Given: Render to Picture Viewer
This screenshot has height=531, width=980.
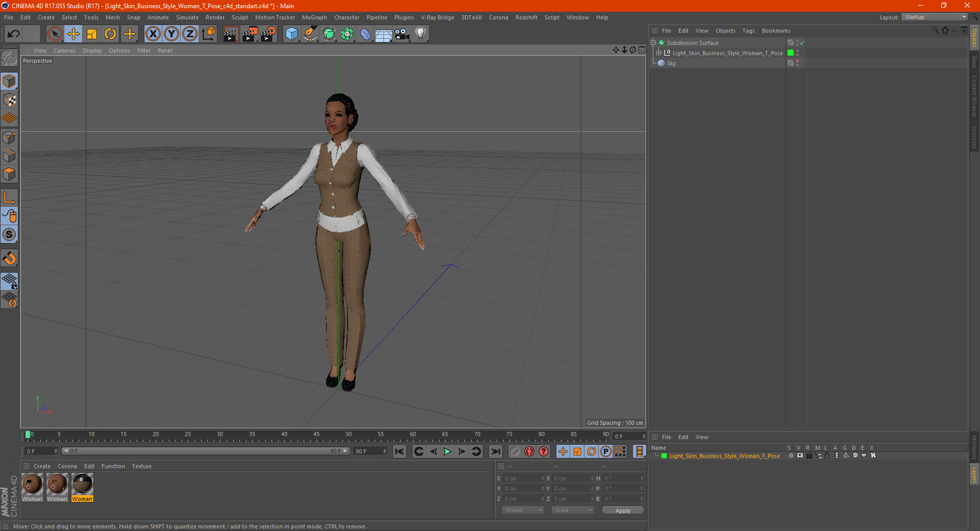Looking at the screenshot, I should click(250, 34).
